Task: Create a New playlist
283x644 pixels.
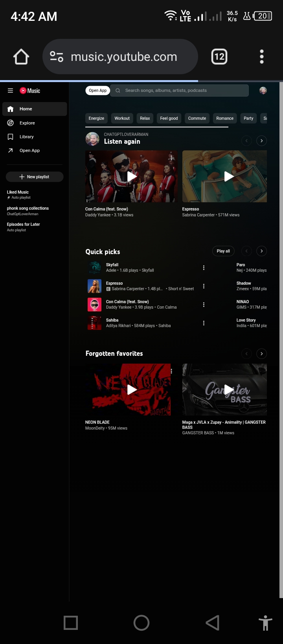Action: (35, 177)
